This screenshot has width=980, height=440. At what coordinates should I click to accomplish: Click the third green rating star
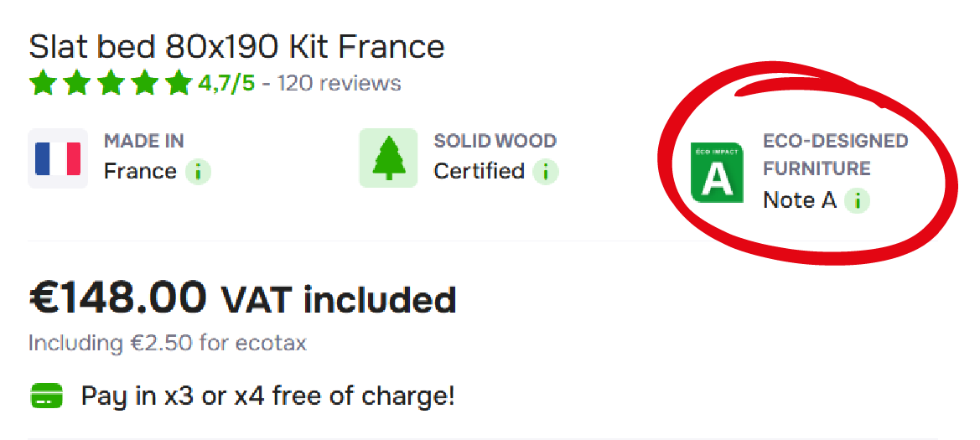point(110,84)
